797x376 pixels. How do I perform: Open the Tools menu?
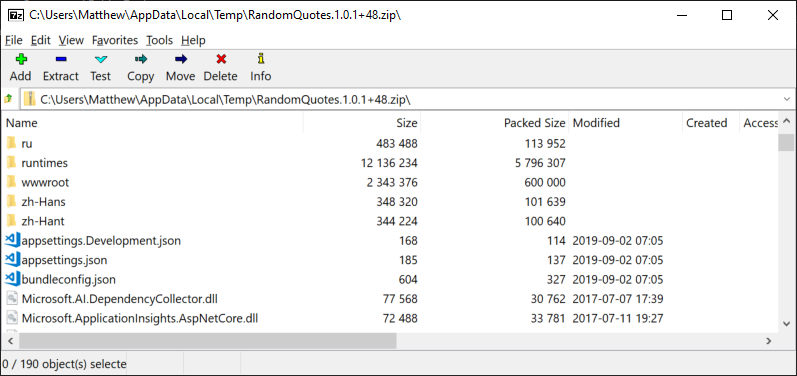click(160, 40)
